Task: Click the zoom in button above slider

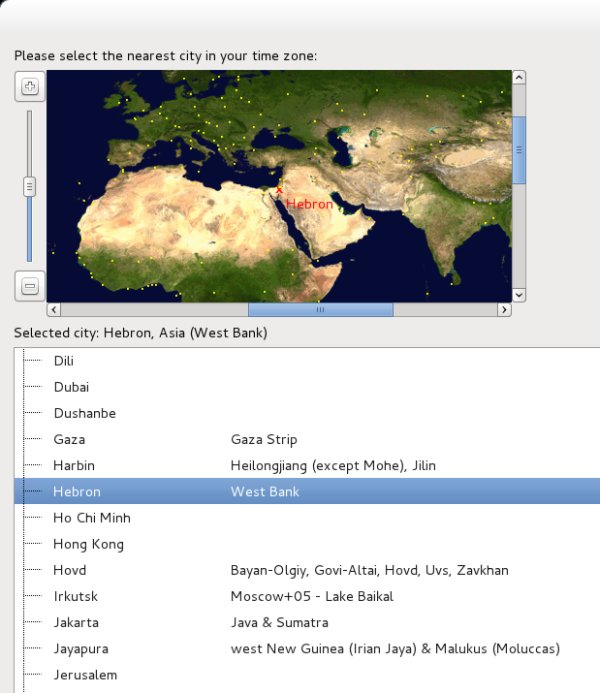Action: point(29,86)
